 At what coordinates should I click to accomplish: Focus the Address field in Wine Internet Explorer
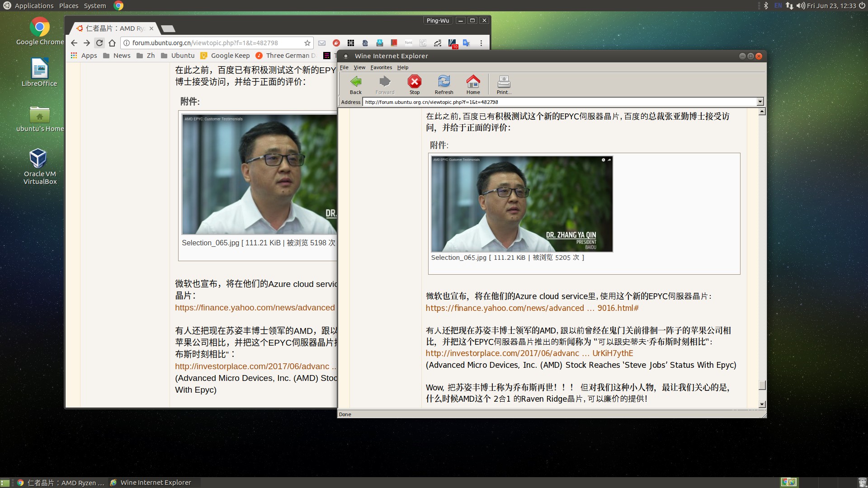click(x=560, y=102)
